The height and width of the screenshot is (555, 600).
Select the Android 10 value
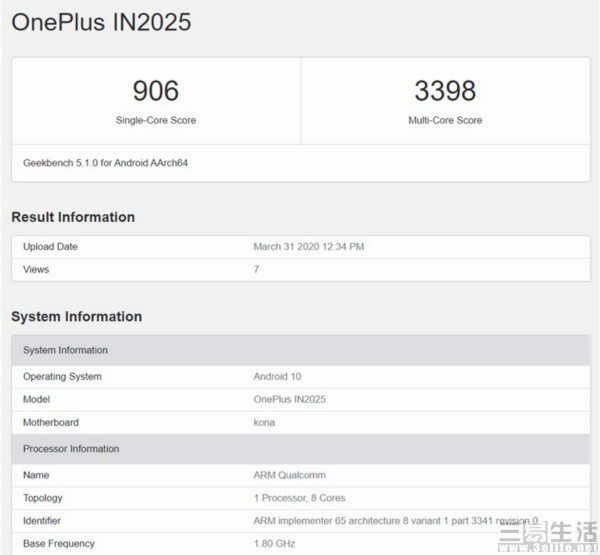(x=277, y=377)
